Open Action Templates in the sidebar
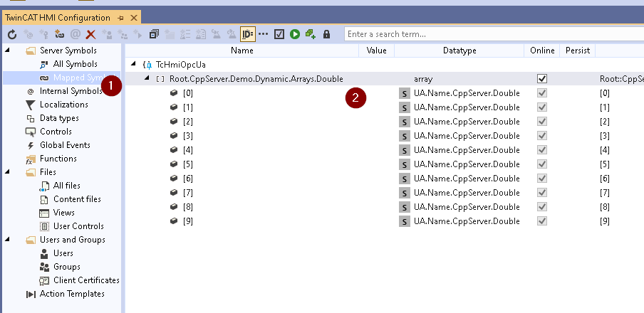This screenshot has width=644, height=313. [x=72, y=294]
